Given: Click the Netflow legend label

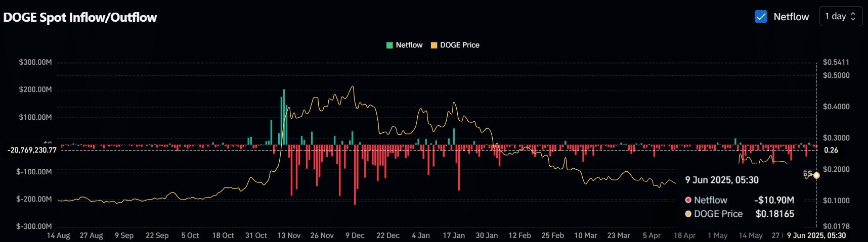Looking at the screenshot, I should (409, 45).
